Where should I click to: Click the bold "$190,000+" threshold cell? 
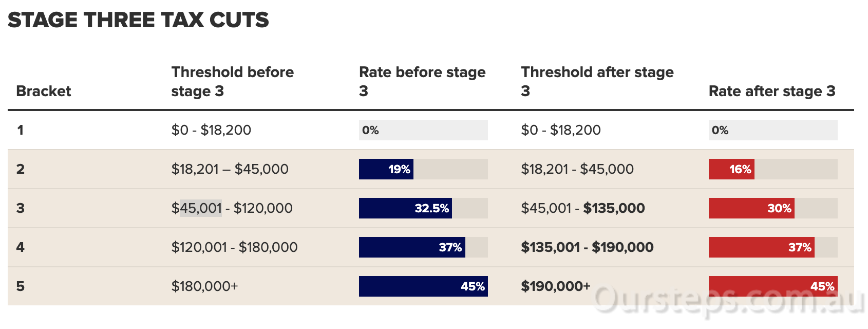point(555,286)
